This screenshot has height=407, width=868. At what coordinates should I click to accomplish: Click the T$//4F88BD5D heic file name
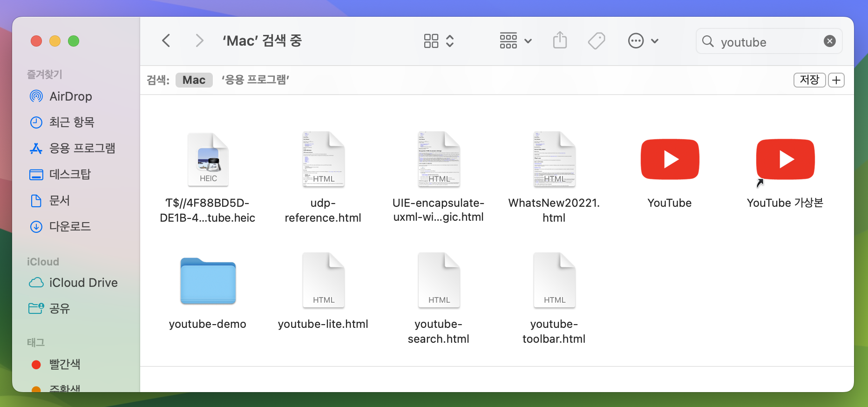point(208,210)
